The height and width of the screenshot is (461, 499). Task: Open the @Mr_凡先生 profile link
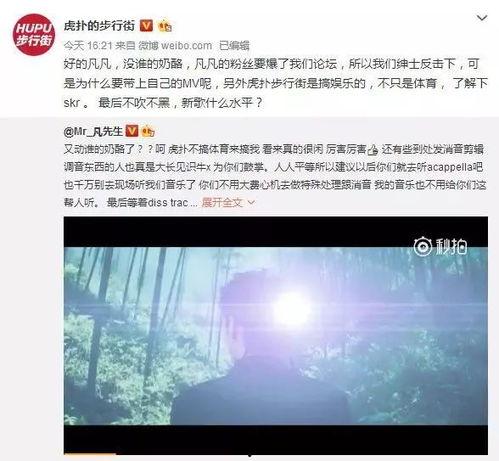click(93, 132)
